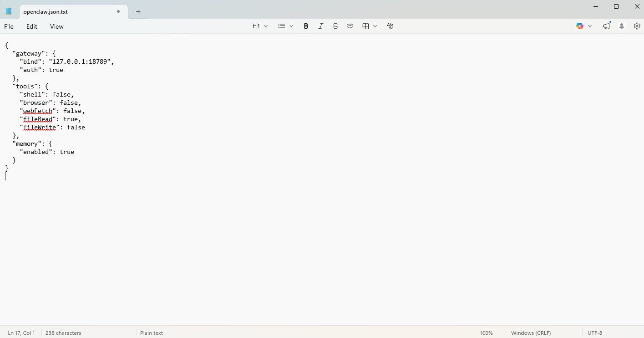
Task: Open the H1 heading style dropdown
Action: (x=260, y=26)
